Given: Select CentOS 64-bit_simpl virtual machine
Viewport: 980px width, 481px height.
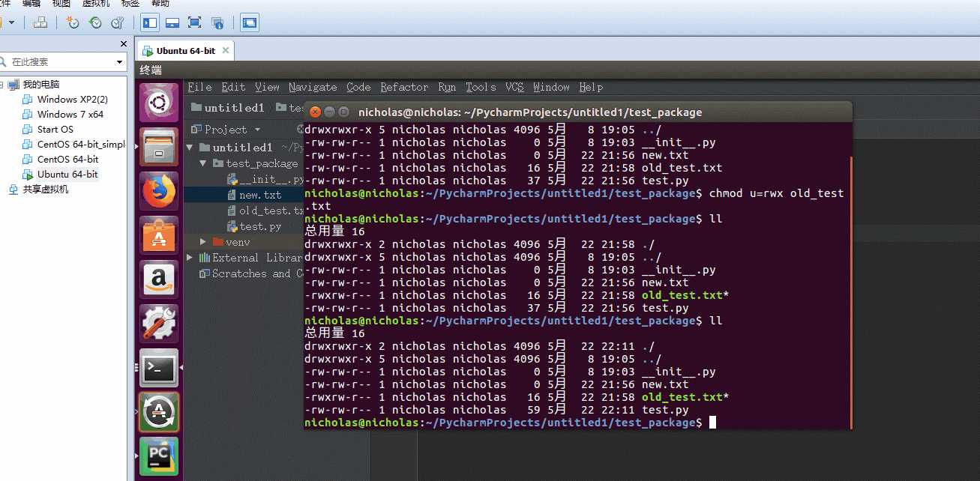Looking at the screenshot, I should 74,144.
